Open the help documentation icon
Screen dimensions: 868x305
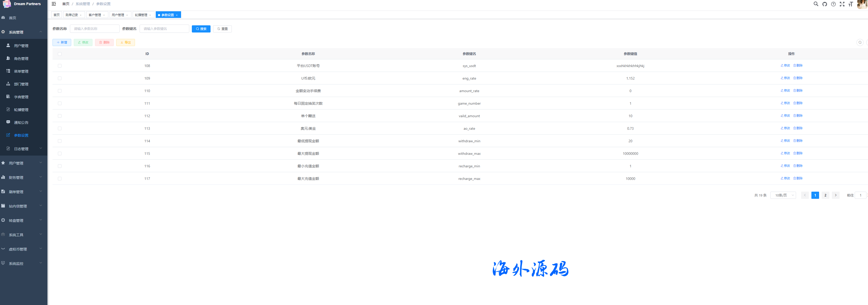point(833,4)
